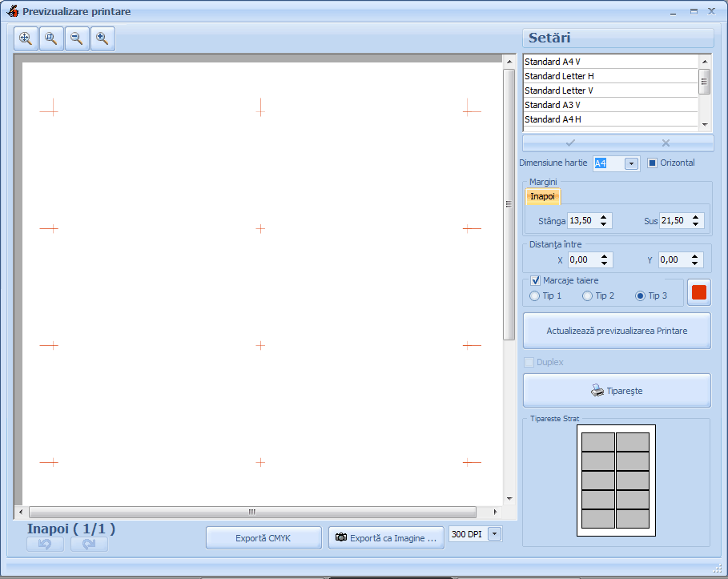Image resolution: width=728 pixels, height=579 pixels.
Task: Click the application icon in the title bar
Action: coord(13,11)
